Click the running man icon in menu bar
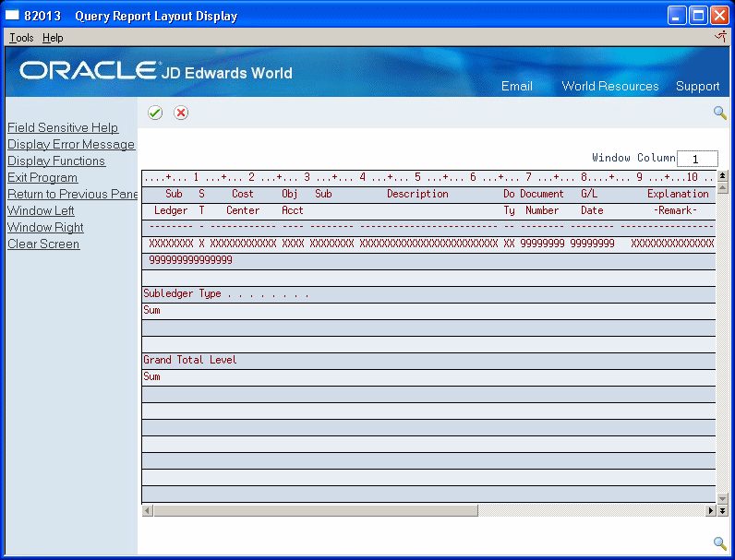 click(x=720, y=37)
